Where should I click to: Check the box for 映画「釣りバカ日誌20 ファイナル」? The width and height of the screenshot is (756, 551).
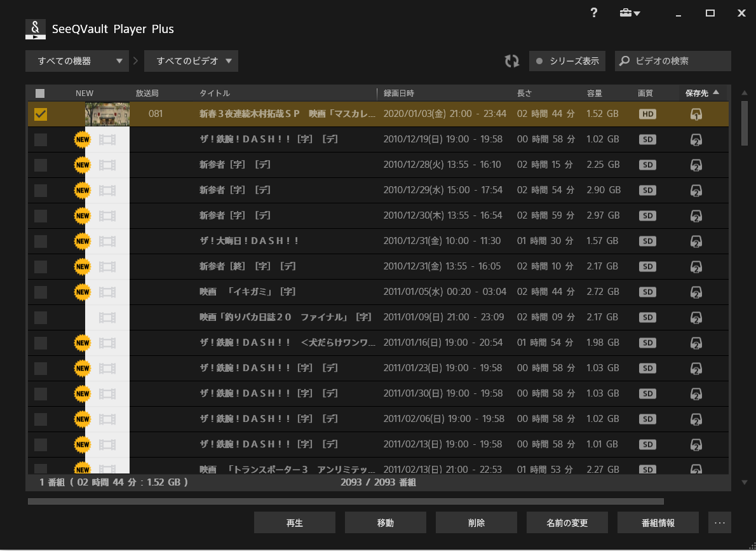coord(41,317)
